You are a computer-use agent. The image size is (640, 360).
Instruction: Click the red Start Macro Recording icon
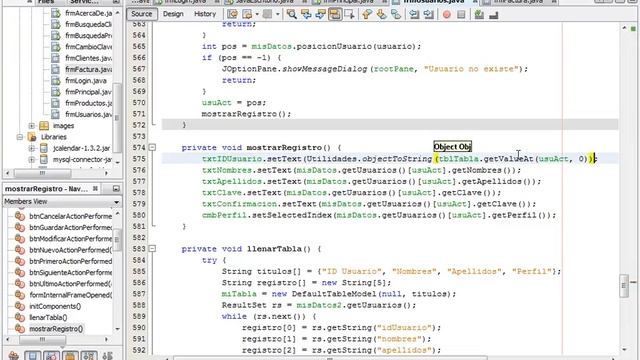pyautogui.click(x=447, y=15)
